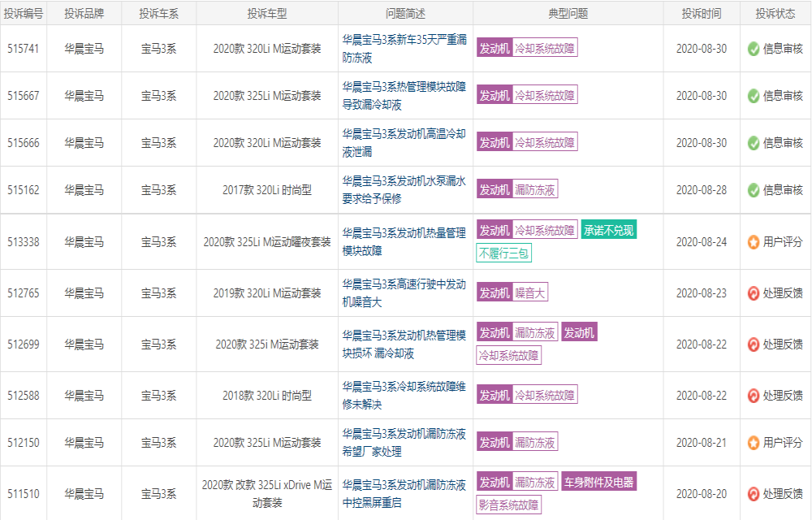Open complaint link 华晨宝马3系冷却系统故障维修未解决
Image resolution: width=812 pixels, height=520 pixels.
point(404,396)
